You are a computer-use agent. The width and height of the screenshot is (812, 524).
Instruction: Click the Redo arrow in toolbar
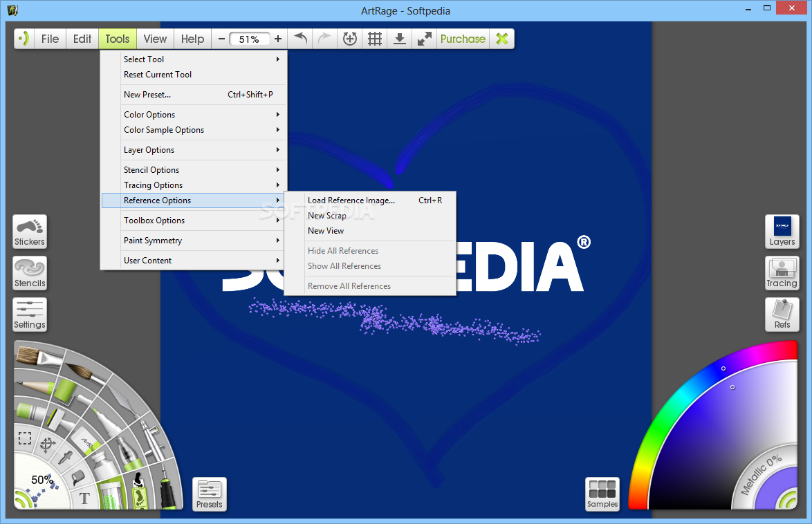[x=324, y=39]
